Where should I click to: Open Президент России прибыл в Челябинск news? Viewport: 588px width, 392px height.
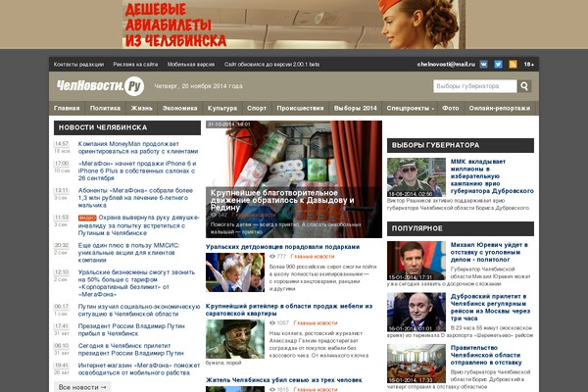pos(131,329)
